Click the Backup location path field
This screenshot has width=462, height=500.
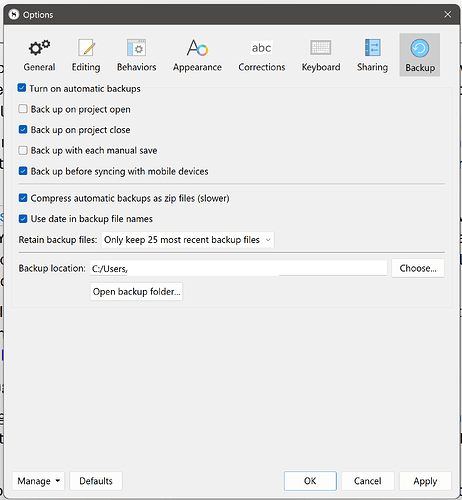pyautogui.click(x=238, y=268)
